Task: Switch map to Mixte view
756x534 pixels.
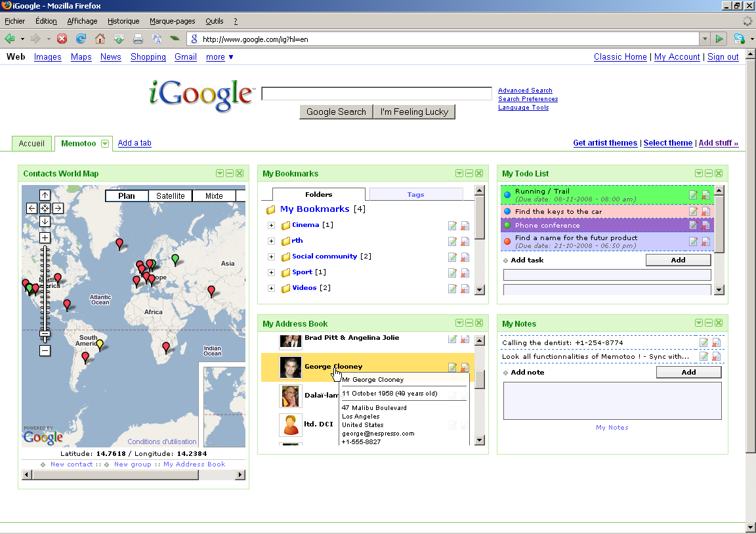Action: (214, 195)
